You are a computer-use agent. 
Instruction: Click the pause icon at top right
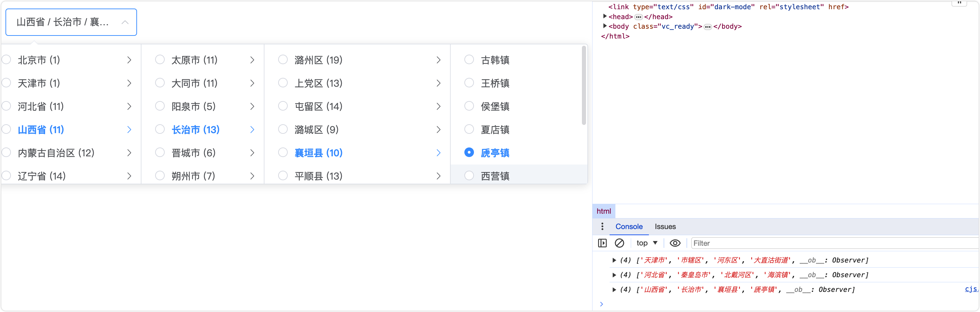(960, 3)
